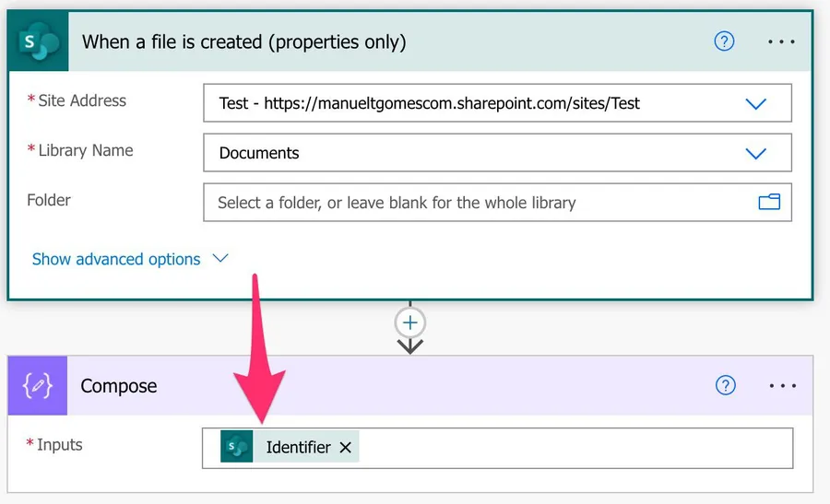Screen dimensions: 830x504
Task: Open the Compose action's ellipsis menu
Action: pyautogui.click(x=782, y=386)
